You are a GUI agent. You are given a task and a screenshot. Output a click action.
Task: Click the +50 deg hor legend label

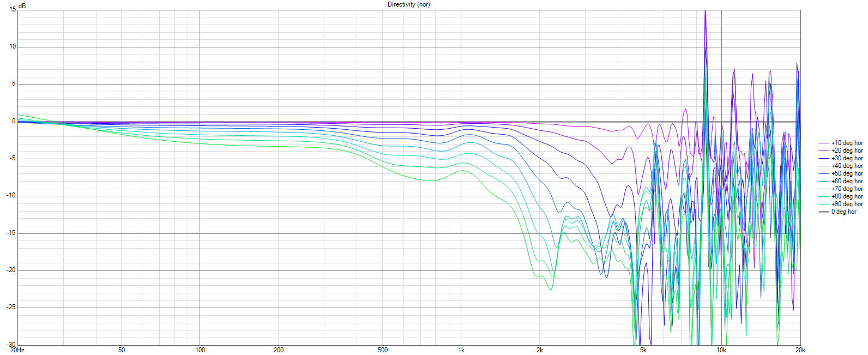click(x=847, y=173)
